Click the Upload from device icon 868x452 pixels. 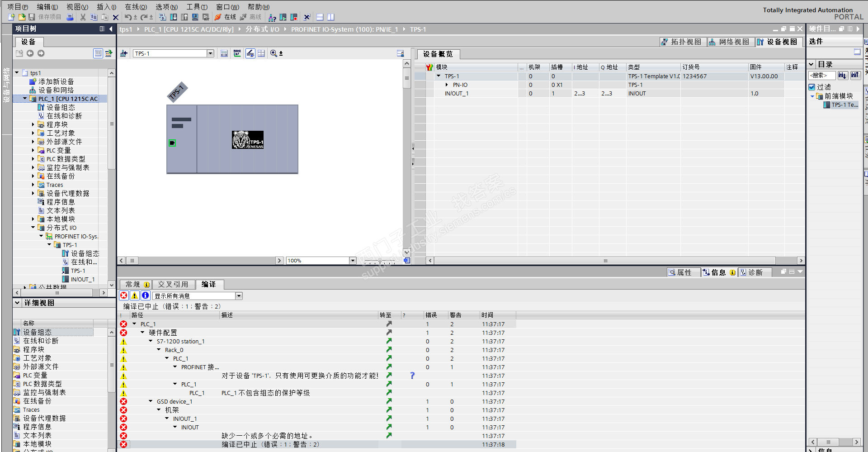point(184,17)
